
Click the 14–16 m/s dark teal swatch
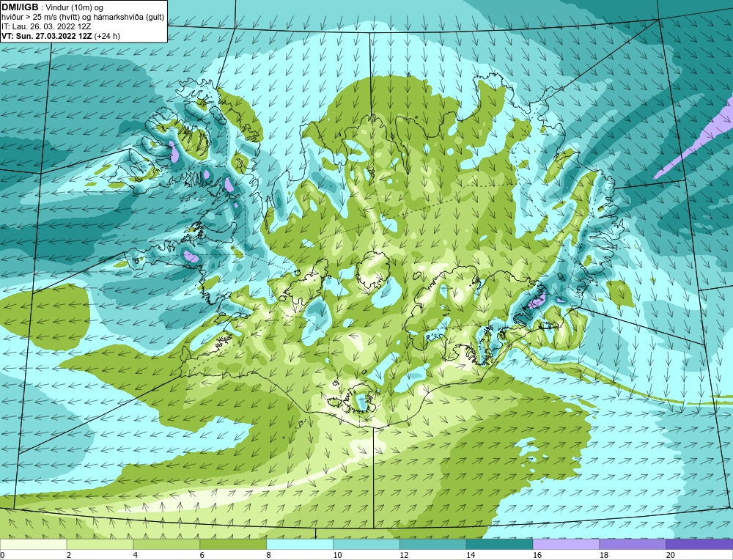click(500, 544)
